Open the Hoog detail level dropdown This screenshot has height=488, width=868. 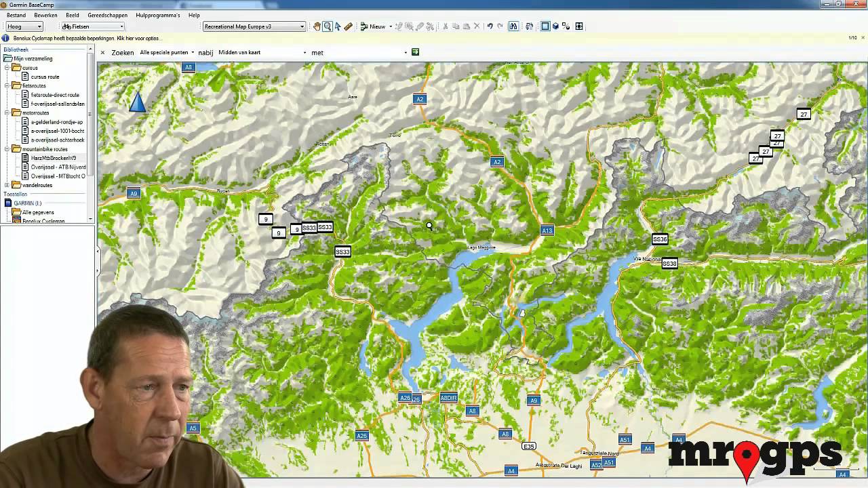(x=24, y=26)
